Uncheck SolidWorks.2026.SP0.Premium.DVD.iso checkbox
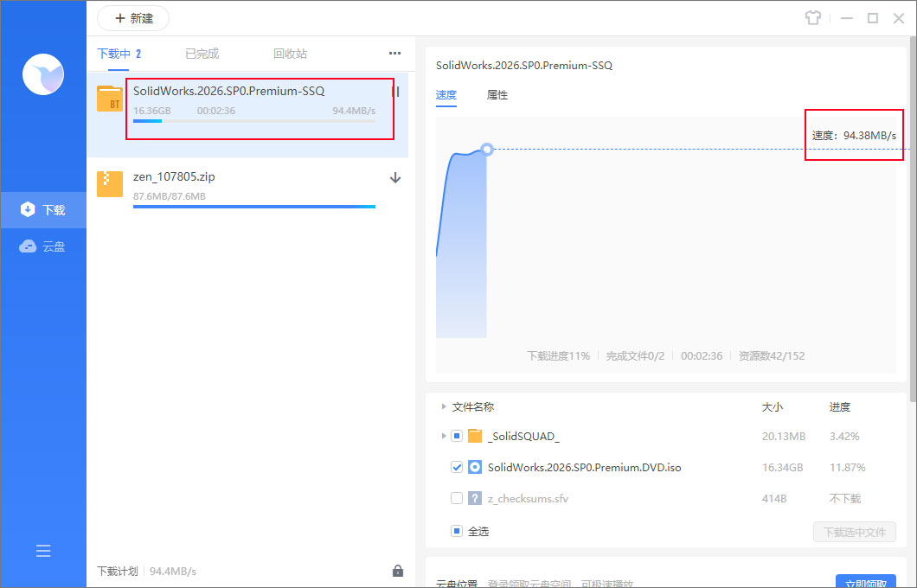This screenshot has width=917, height=588. click(457, 467)
